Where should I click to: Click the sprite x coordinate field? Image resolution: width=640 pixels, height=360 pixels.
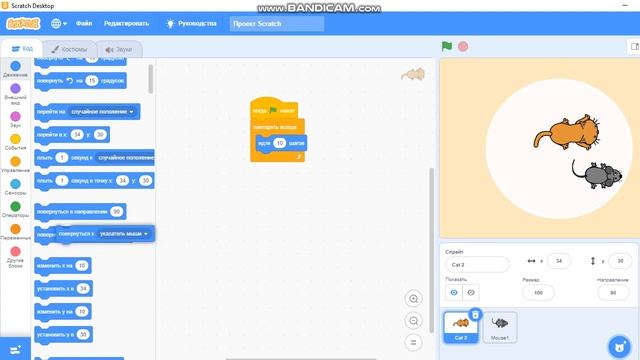[559, 261]
